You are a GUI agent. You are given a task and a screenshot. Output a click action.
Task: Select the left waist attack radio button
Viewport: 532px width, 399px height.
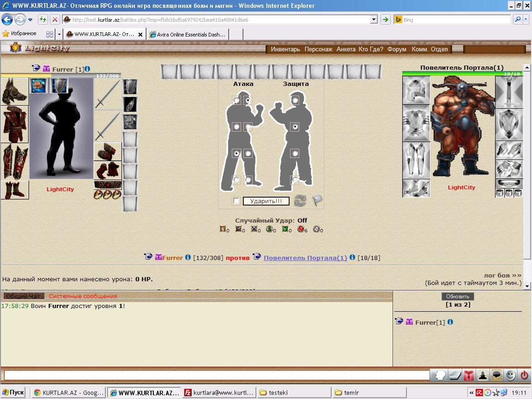pyautogui.click(x=237, y=153)
